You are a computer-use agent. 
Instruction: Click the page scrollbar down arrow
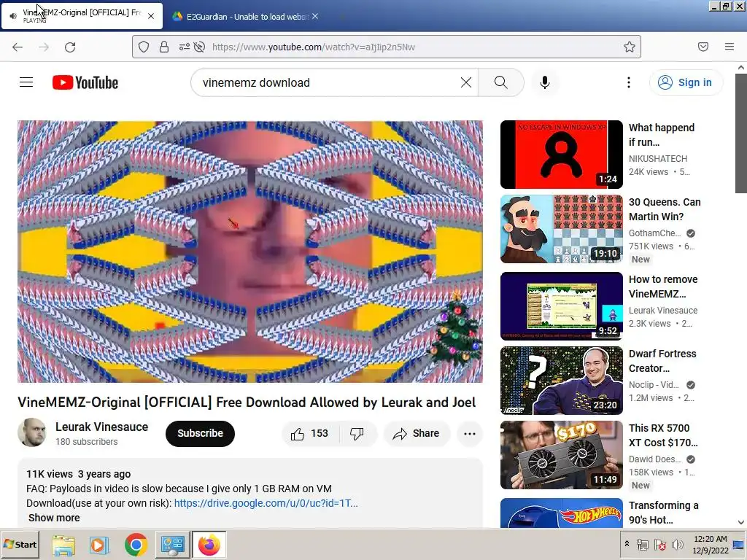741,522
